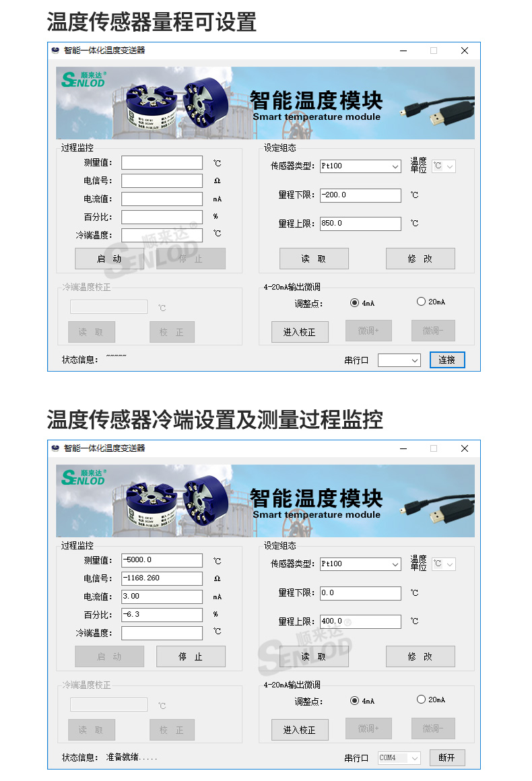Select 4mA adjustment point in upper window
The width and height of the screenshot is (532, 781).
pyautogui.click(x=355, y=303)
